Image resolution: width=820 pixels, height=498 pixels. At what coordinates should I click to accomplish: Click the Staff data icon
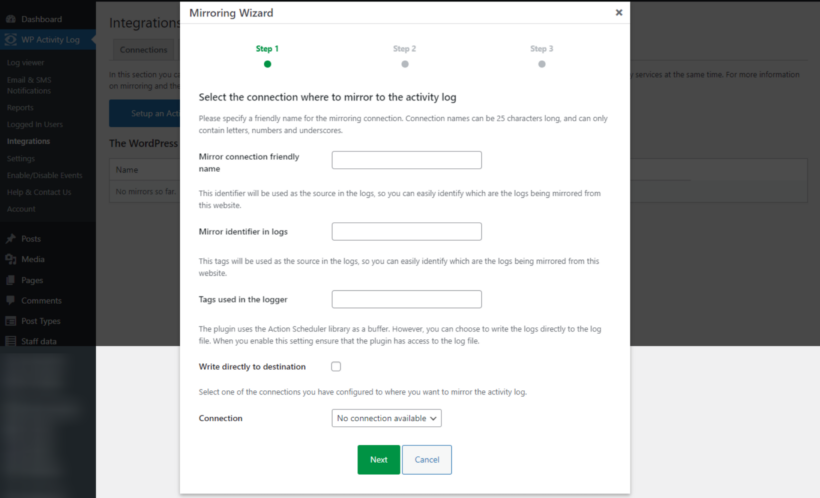point(10,342)
